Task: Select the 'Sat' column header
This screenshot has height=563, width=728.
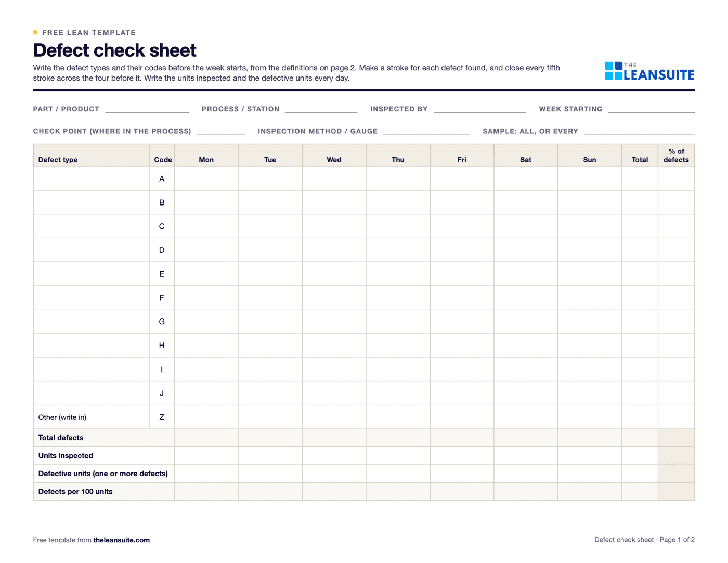Action: (x=526, y=156)
